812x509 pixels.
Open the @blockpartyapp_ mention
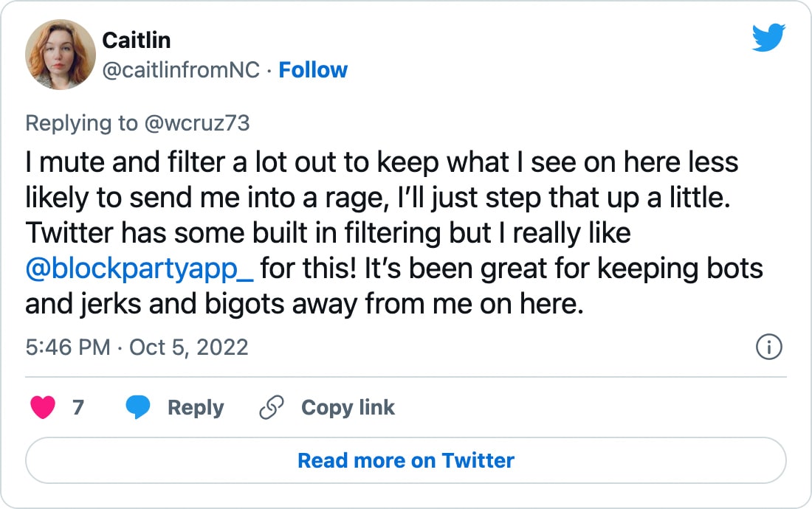point(140,268)
